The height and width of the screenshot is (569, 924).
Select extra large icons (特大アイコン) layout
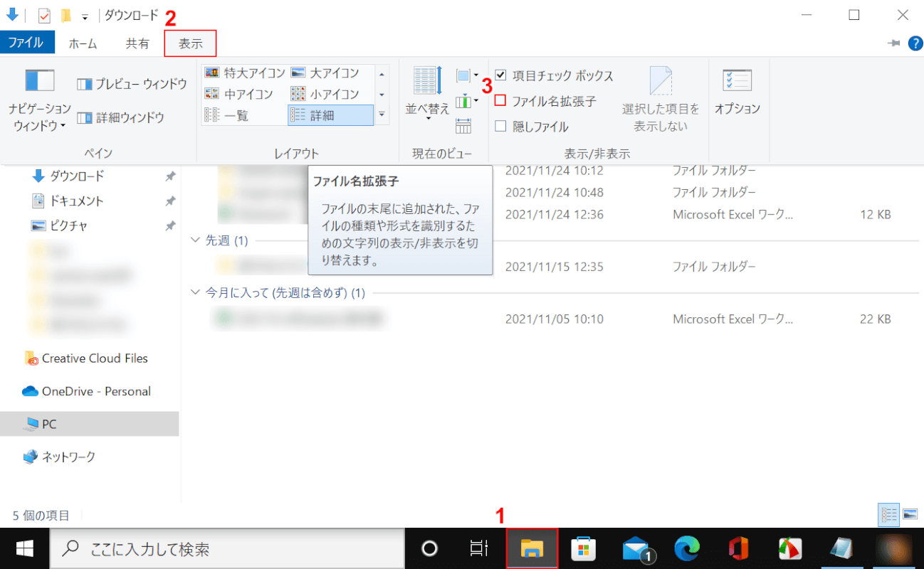coord(245,73)
